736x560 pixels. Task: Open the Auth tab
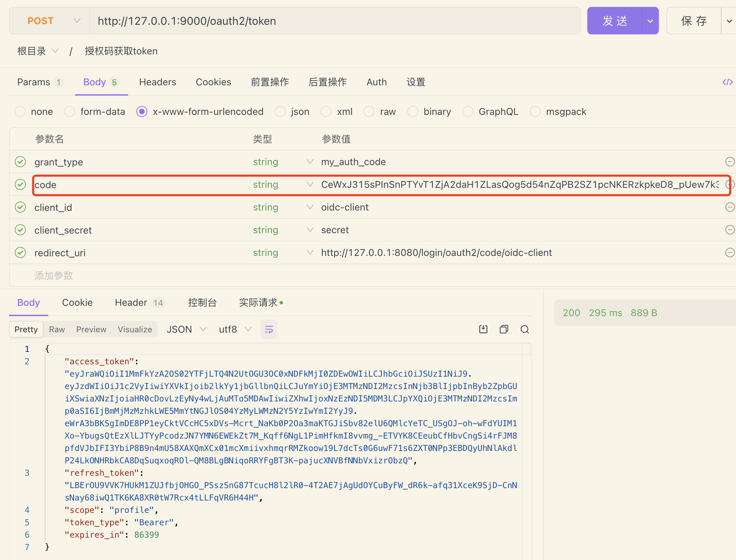click(x=377, y=82)
